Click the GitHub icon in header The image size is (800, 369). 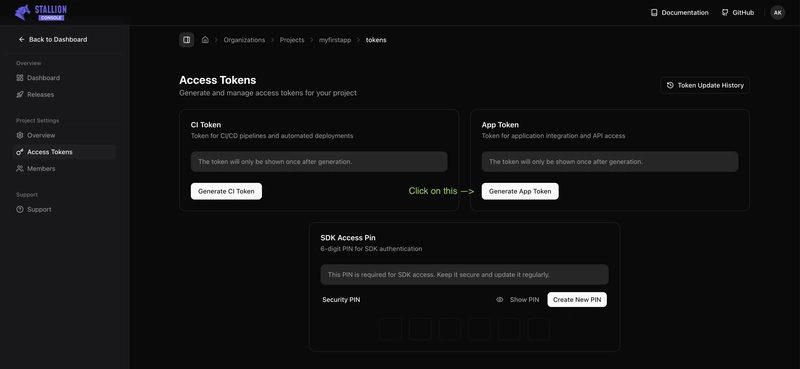[x=725, y=13]
